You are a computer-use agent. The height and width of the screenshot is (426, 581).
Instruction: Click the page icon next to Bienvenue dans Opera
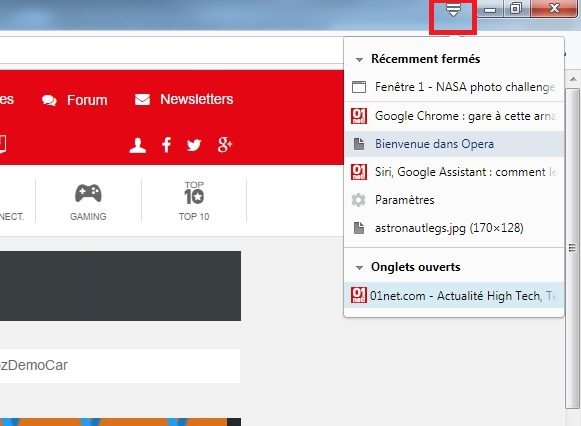pos(359,144)
